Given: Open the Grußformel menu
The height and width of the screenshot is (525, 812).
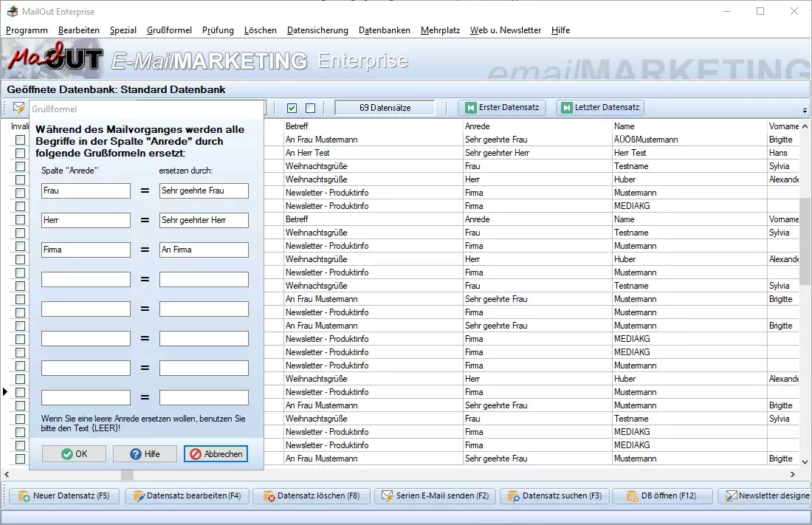Looking at the screenshot, I should coord(169,30).
